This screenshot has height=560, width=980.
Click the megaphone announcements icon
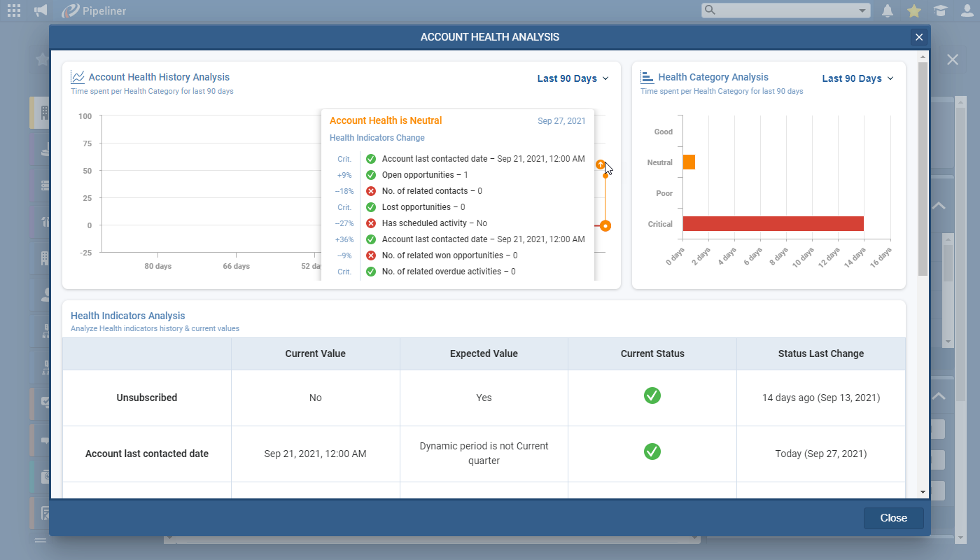(41, 10)
